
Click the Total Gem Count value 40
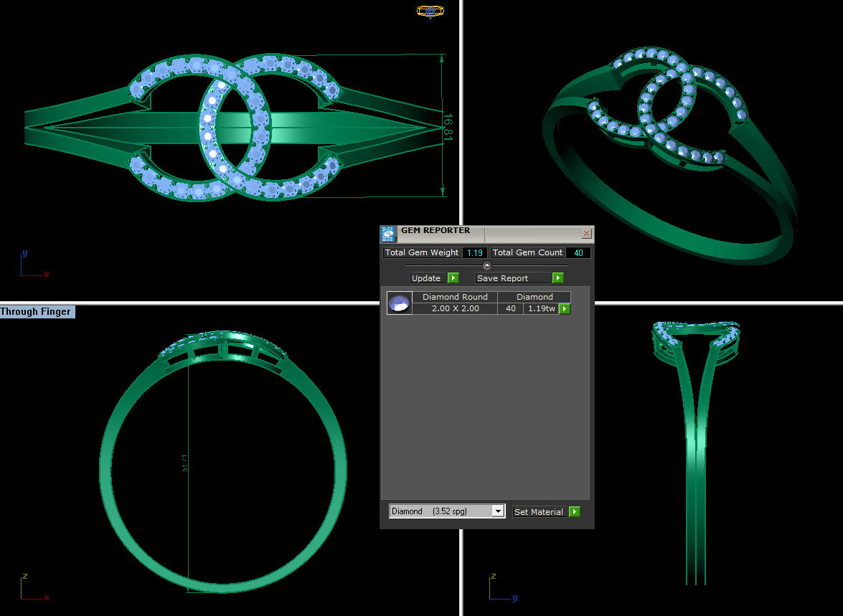click(x=578, y=252)
